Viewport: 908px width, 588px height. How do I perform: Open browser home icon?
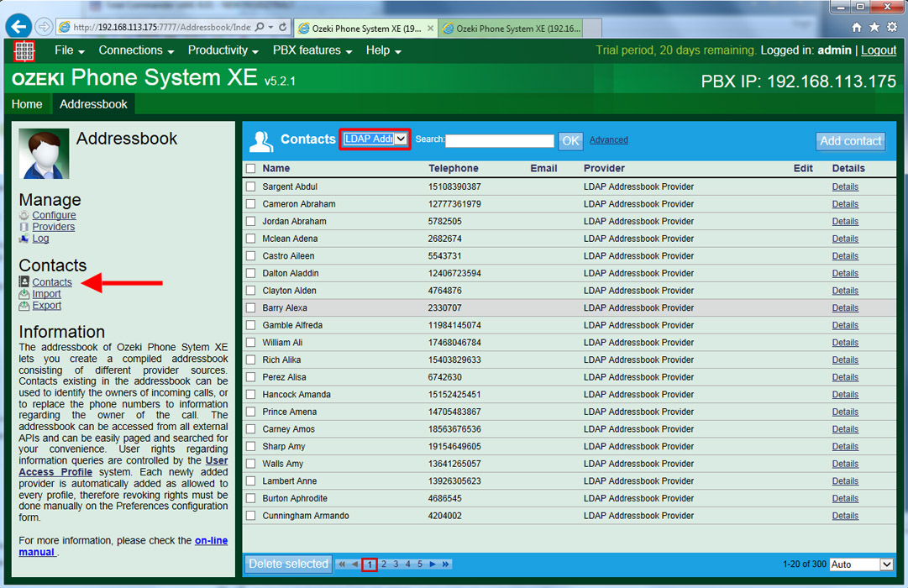[857, 27]
